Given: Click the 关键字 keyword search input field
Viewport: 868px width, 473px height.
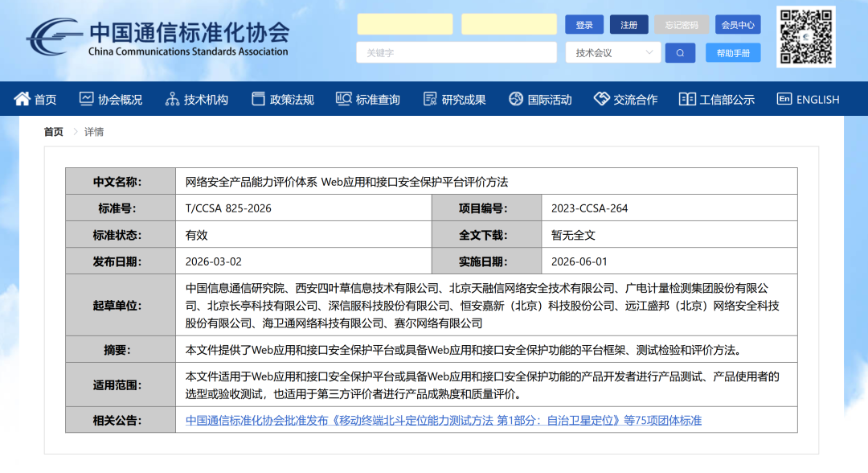Looking at the screenshot, I should [456, 52].
